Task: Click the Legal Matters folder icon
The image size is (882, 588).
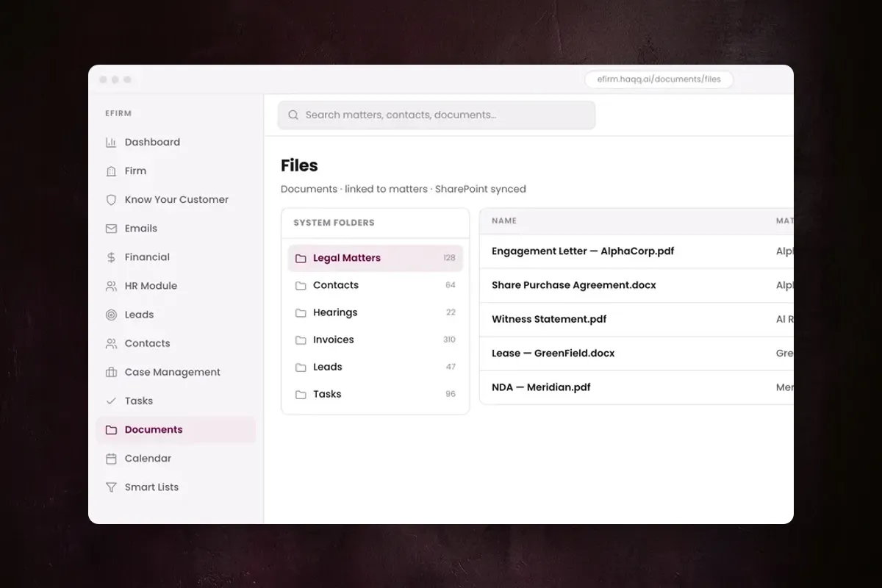Action: tap(301, 259)
